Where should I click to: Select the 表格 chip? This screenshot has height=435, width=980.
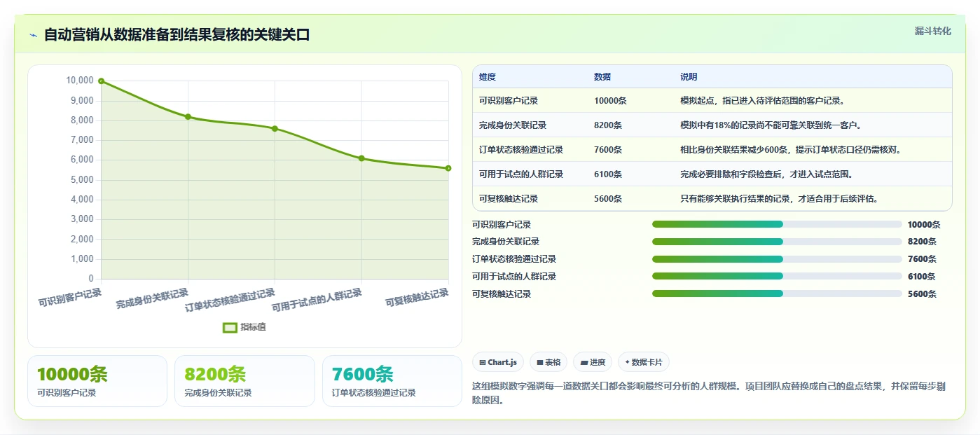pos(548,362)
